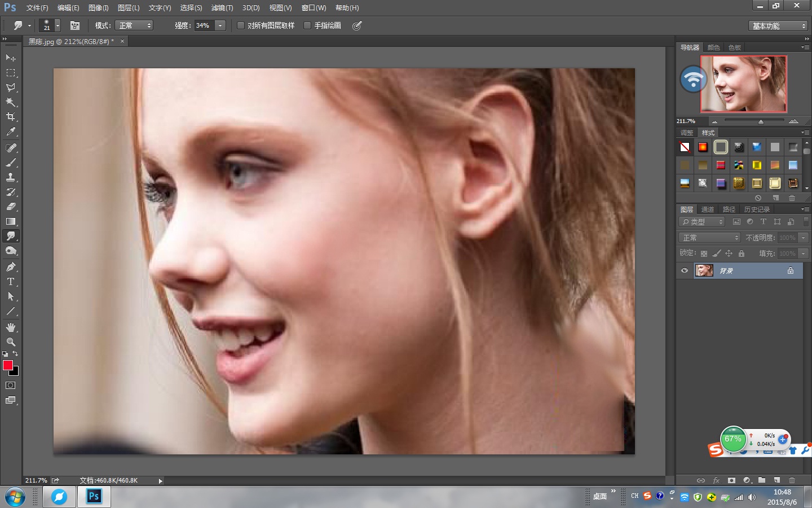Image resolution: width=812 pixels, height=508 pixels.
Task: Select the Clone Stamp tool
Action: pos(11,177)
